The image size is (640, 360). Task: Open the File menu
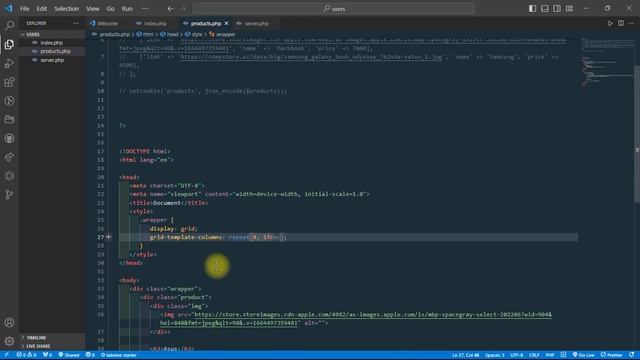tap(24, 9)
